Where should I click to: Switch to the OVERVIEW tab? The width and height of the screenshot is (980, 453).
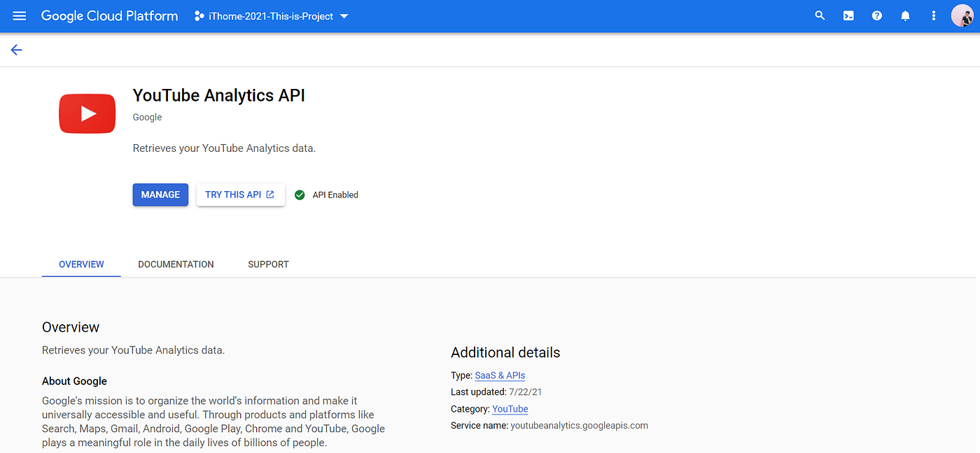click(x=81, y=264)
